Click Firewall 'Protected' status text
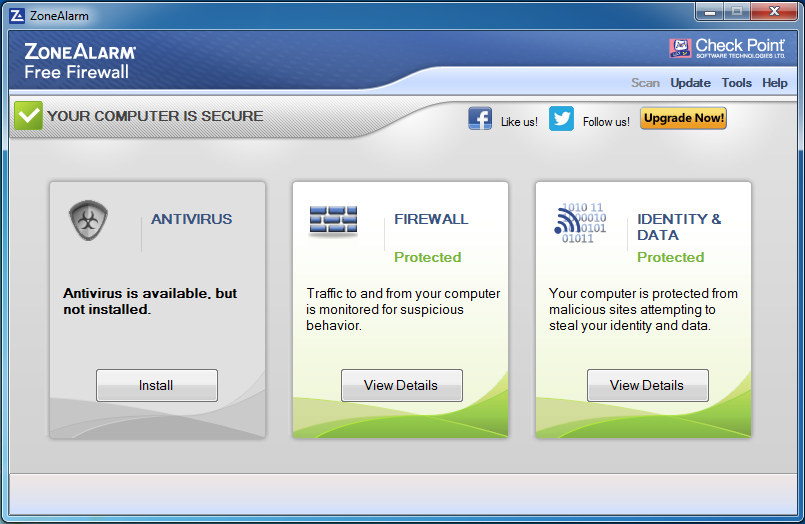Viewport: 805px width, 524px height. tap(428, 257)
